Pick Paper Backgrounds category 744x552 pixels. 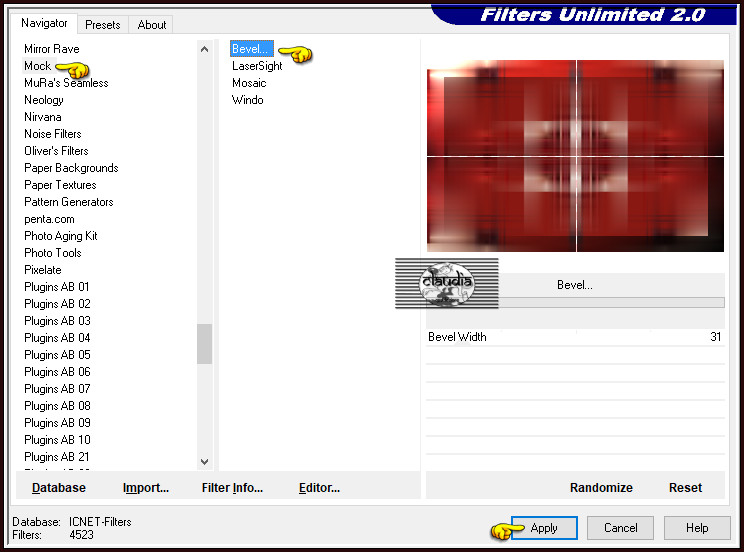tap(71, 168)
